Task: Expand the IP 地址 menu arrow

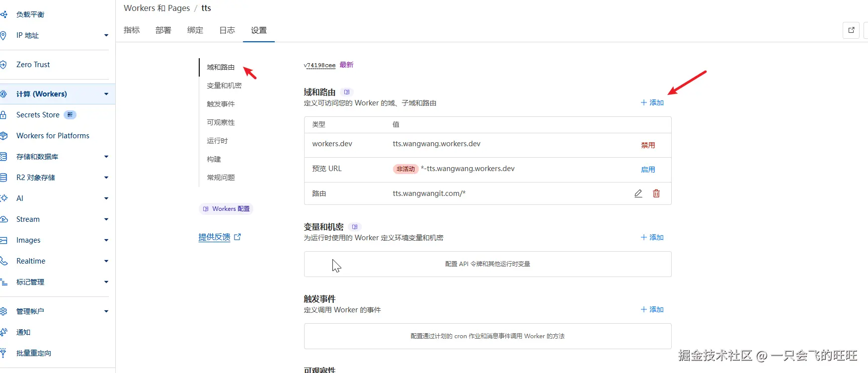Action: (106, 35)
